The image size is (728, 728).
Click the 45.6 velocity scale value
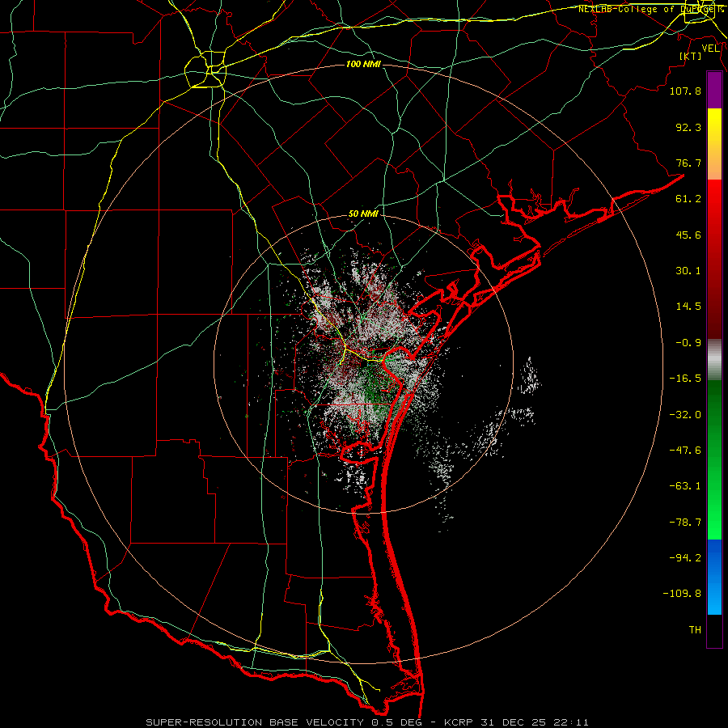(688, 235)
